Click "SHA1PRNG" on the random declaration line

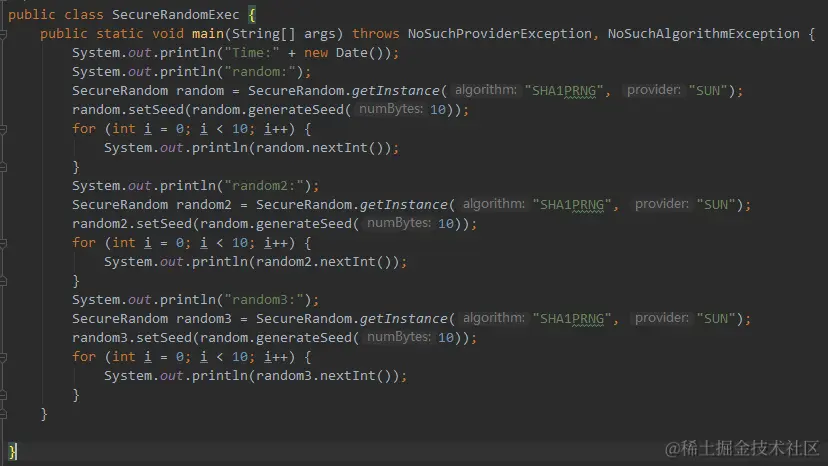coord(563,91)
